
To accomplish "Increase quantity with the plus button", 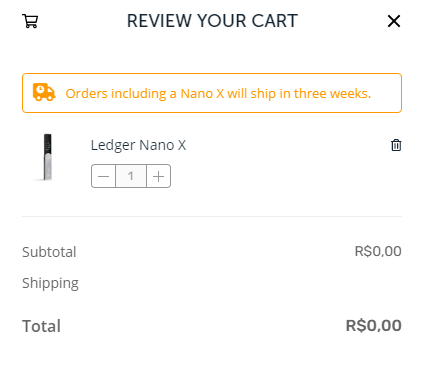I will pyautogui.click(x=158, y=176).
